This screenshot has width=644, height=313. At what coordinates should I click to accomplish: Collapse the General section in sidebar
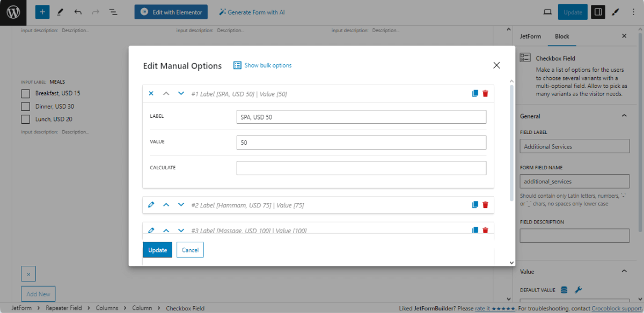[624, 115]
